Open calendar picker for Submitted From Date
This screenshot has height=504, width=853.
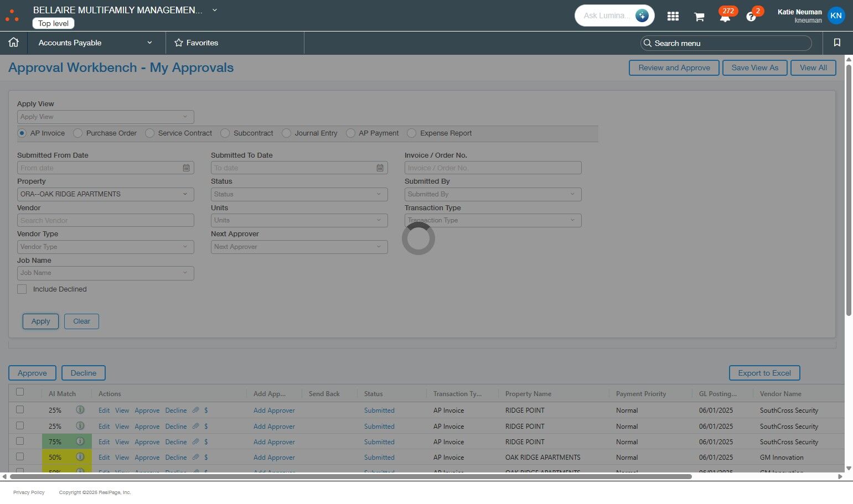tap(187, 168)
